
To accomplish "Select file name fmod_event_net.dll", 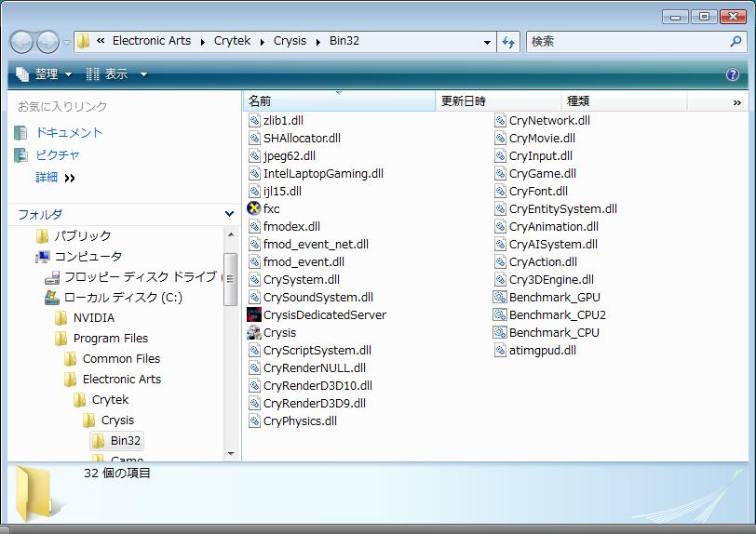I will pyautogui.click(x=316, y=245).
